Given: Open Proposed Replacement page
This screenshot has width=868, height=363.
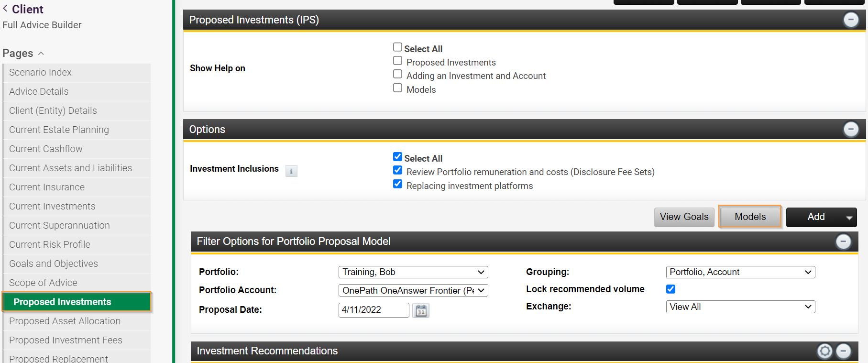Looking at the screenshot, I should pos(77,358).
